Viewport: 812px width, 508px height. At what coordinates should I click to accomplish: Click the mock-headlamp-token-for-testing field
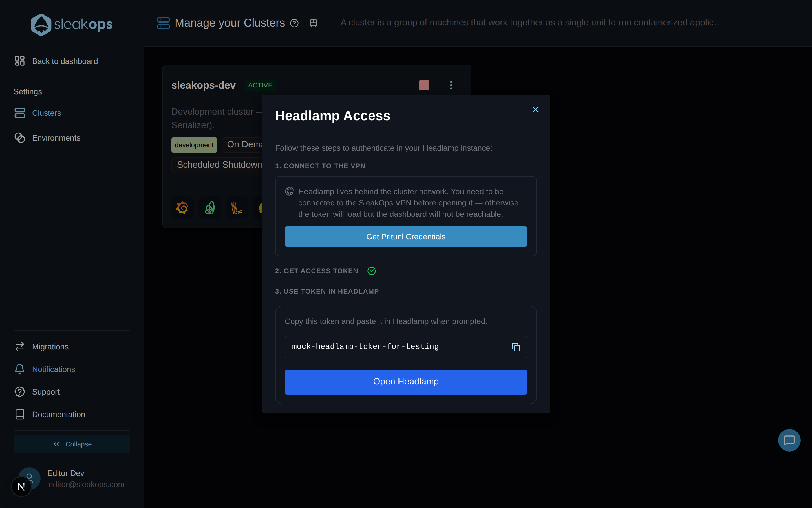pyautogui.click(x=406, y=347)
